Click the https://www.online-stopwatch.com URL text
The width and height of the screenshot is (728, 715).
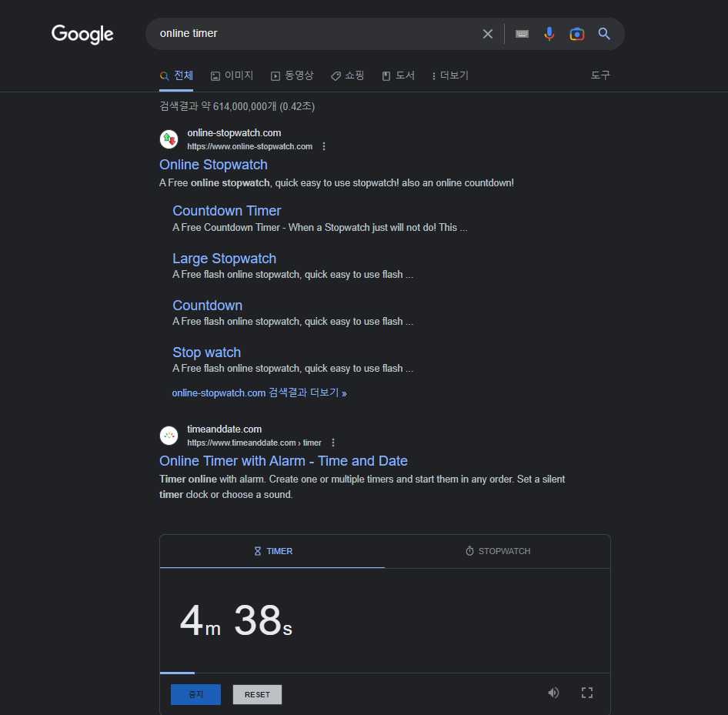(250, 147)
